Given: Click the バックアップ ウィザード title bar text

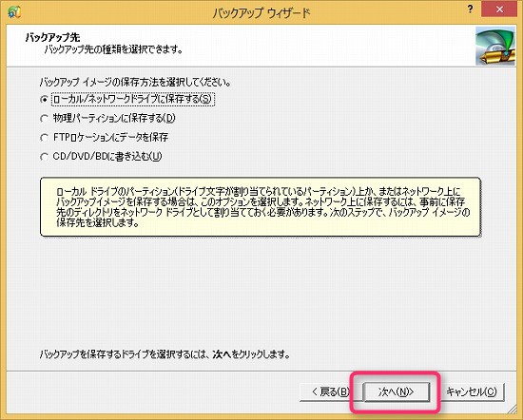Looking at the screenshot, I should (261, 12).
